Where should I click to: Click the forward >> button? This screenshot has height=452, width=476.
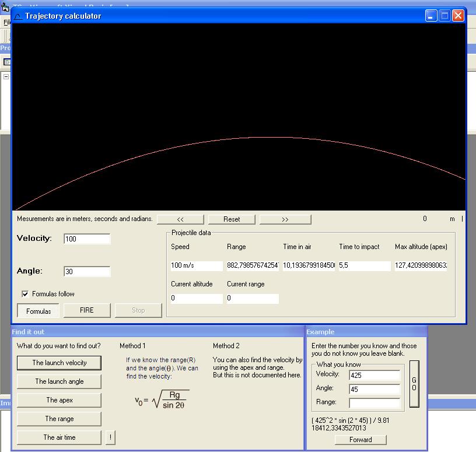pyautogui.click(x=285, y=219)
